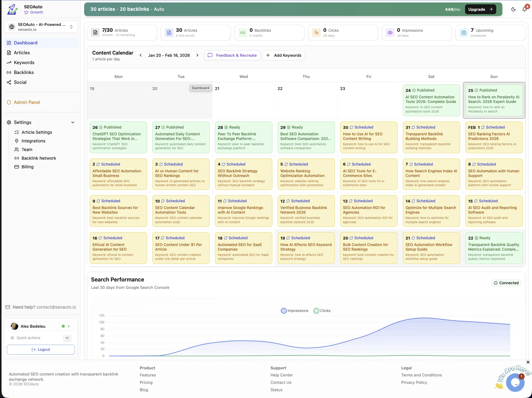Click the Clicks cursor icon
The width and height of the screenshot is (532, 398).
tap(316, 33)
